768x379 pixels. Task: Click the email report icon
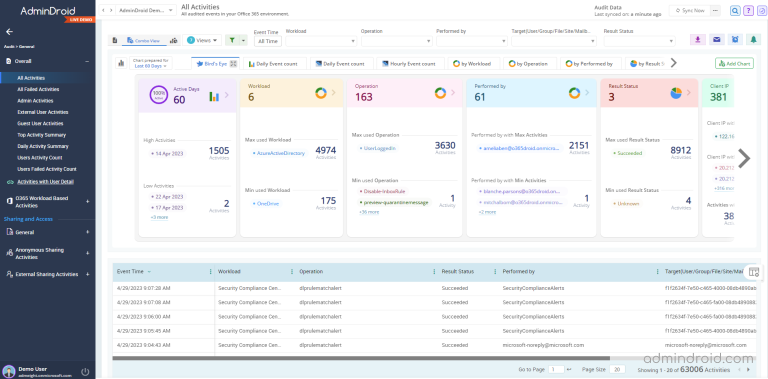click(x=717, y=40)
